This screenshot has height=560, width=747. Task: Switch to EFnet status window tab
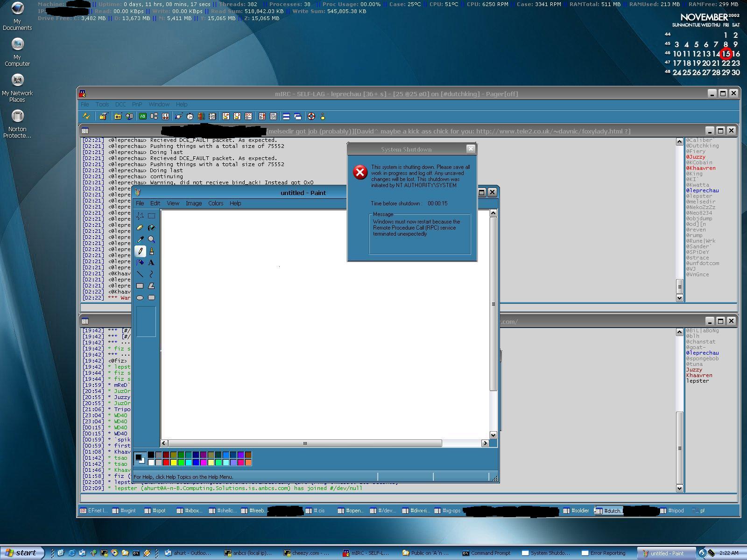pos(94,511)
